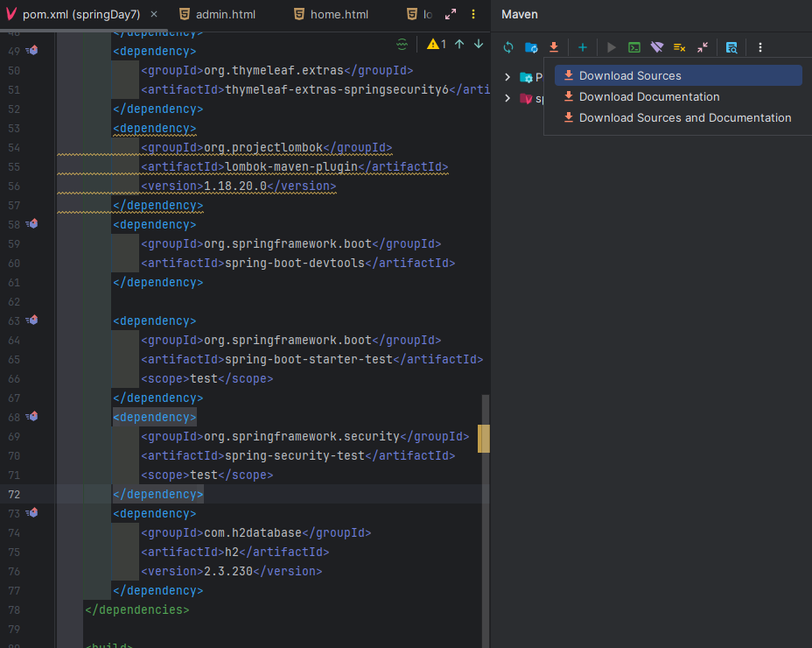This screenshot has width=812, height=648.
Task: Click org.thymeleaf.extras groupId text
Action: tap(274, 71)
